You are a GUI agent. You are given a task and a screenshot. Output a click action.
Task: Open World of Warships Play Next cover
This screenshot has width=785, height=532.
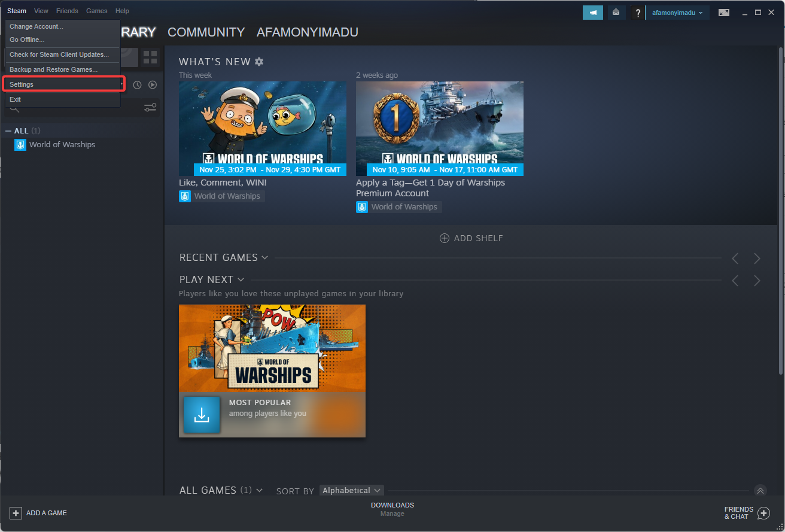pos(272,348)
